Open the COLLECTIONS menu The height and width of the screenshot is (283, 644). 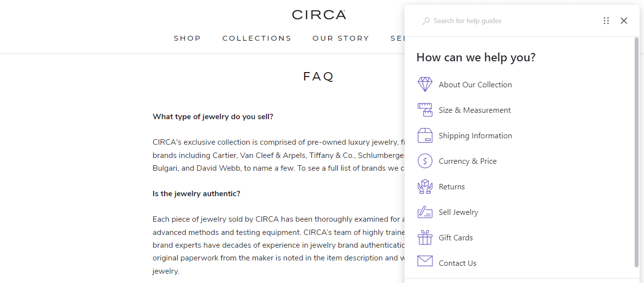point(257,38)
